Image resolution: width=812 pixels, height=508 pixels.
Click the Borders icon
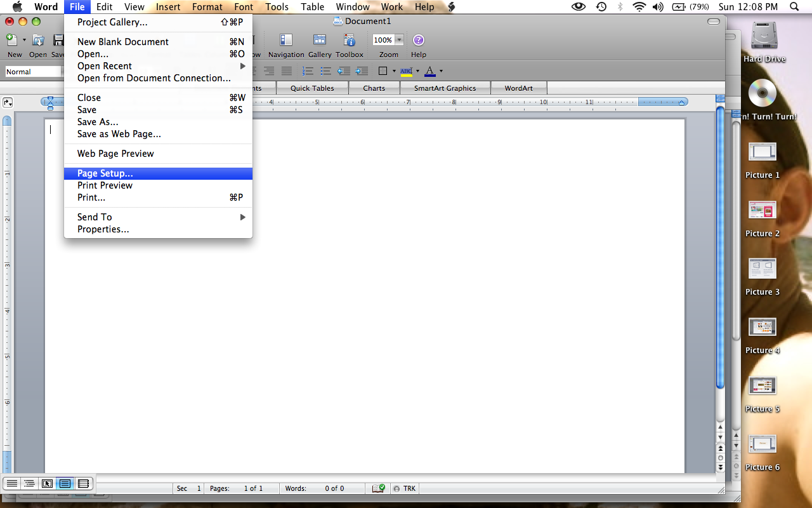coord(383,71)
